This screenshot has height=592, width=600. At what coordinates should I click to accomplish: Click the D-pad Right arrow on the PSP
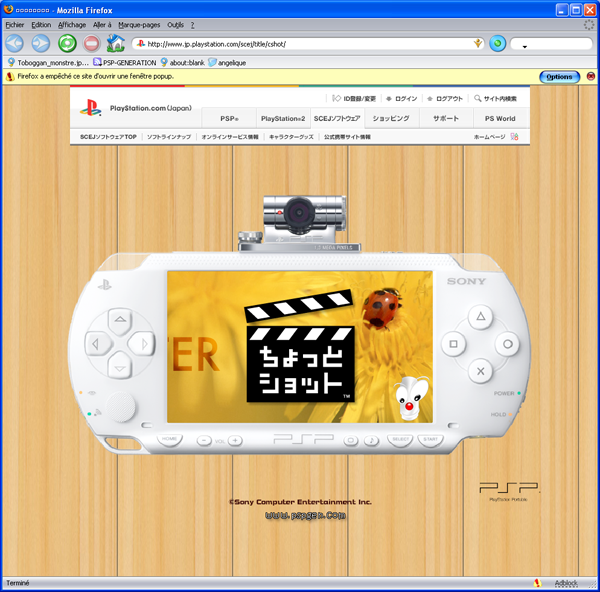tap(142, 344)
